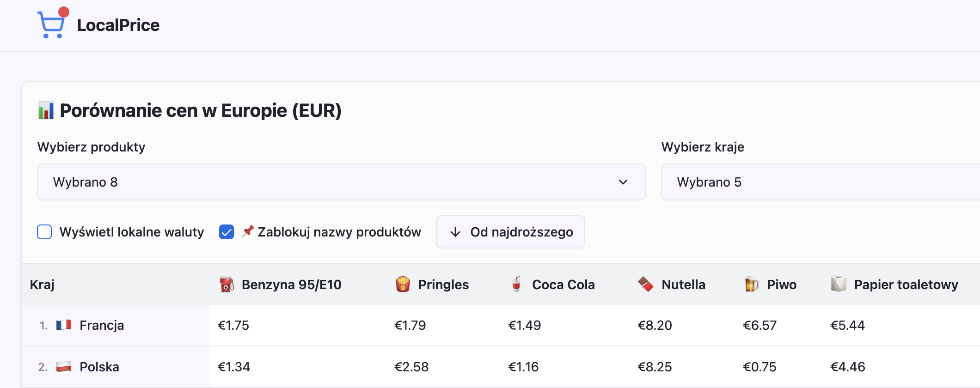Click the Poland flag icon
Viewport: 980px width, 388px height.
coord(64,367)
